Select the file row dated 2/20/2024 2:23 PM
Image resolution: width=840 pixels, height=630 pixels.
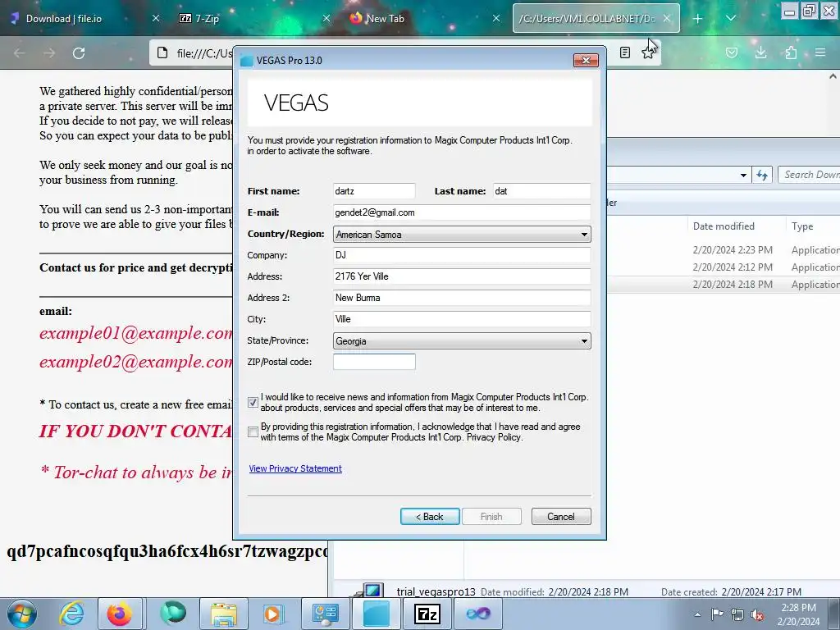click(724, 250)
